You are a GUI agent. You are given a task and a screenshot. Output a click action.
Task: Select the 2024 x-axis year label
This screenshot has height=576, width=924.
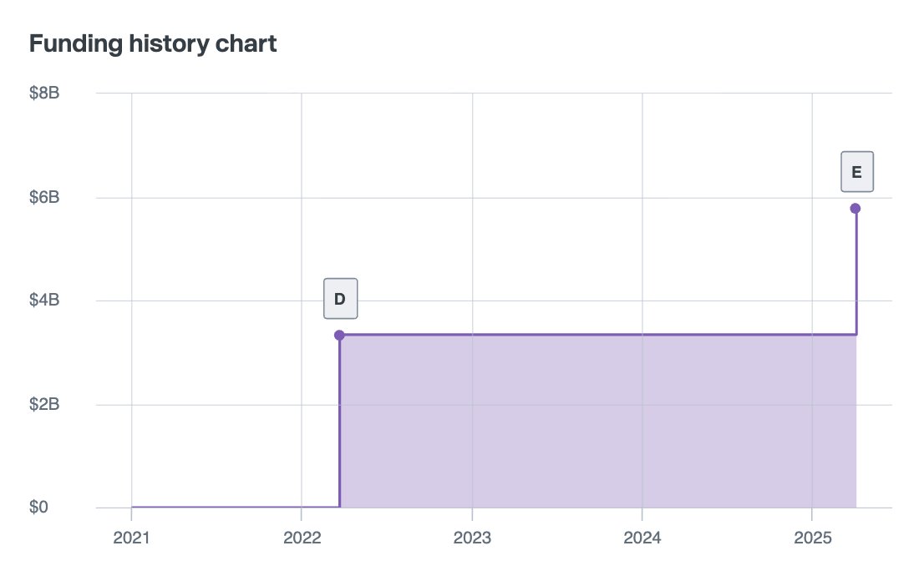[x=642, y=538]
